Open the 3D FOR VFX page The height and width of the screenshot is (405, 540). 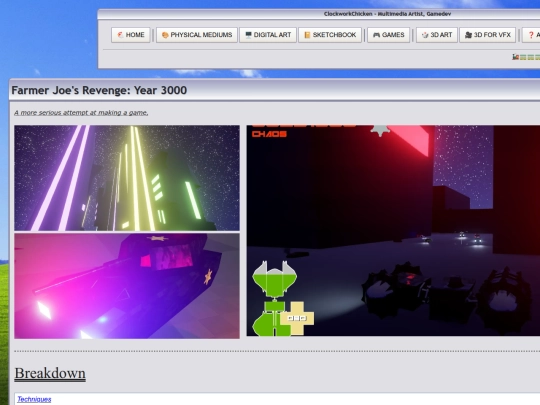[x=487, y=35]
